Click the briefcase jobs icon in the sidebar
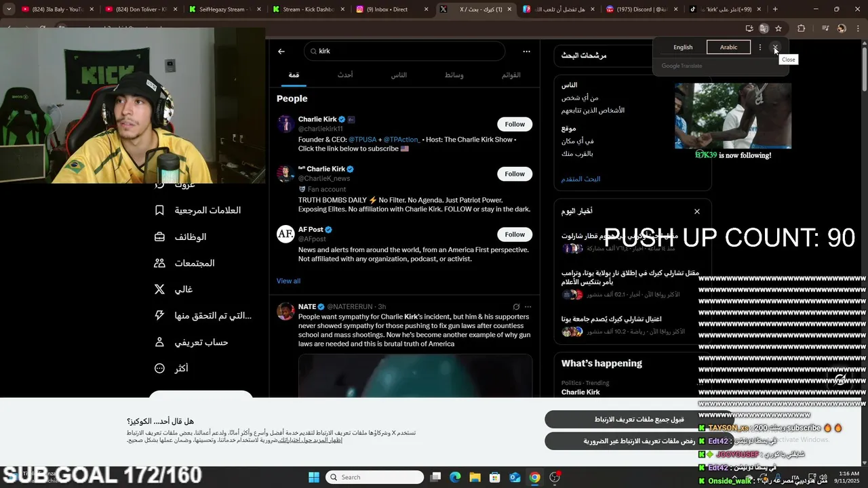Viewport: 868px width, 488px height. click(159, 237)
